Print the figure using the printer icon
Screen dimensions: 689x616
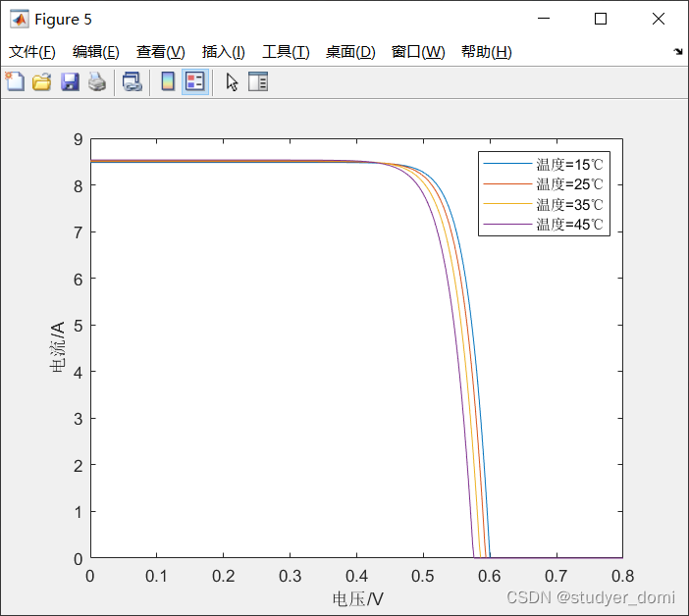[x=96, y=82]
